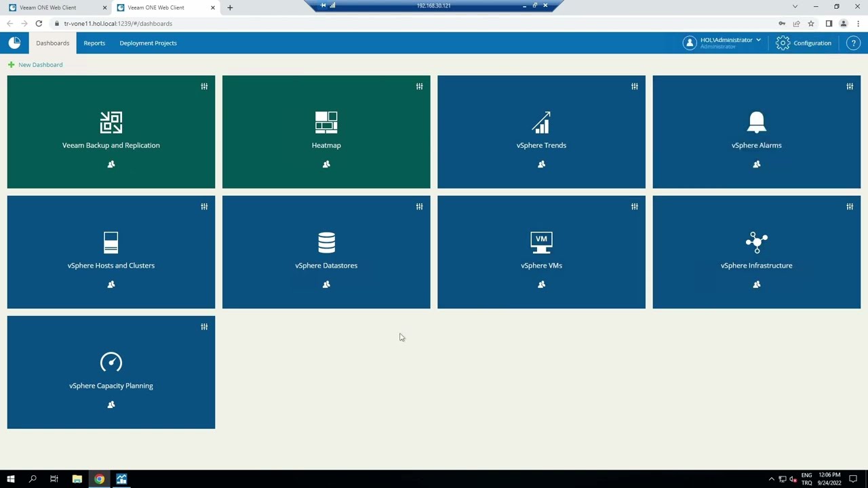Image resolution: width=868 pixels, height=488 pixels.
Task: Create a New Dashboard
Action: pos(35,64)
